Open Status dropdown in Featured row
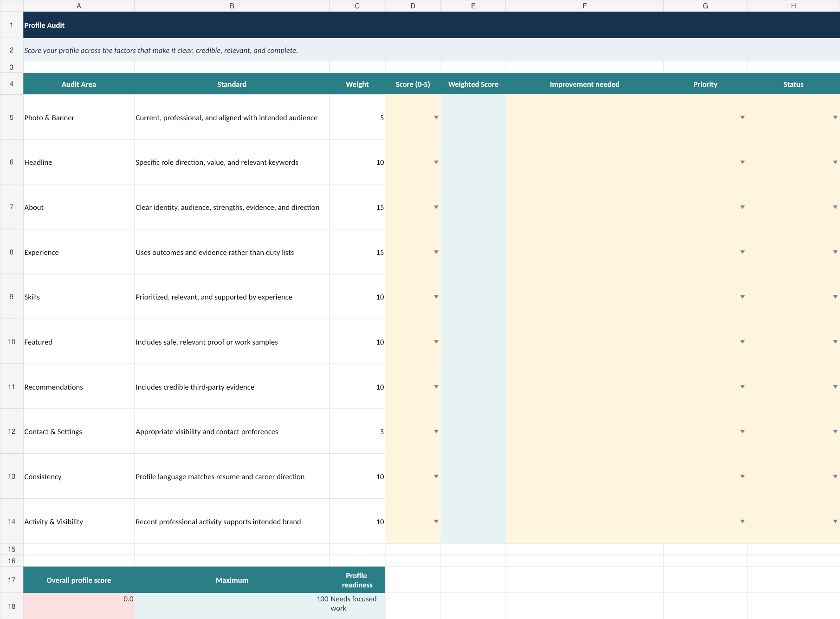Screen dimensions: 840x619 click(x=835, y=342)
